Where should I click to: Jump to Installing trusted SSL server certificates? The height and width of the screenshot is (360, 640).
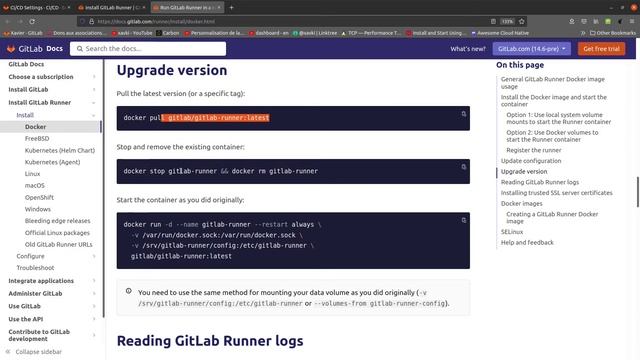[x=556, y=193]
